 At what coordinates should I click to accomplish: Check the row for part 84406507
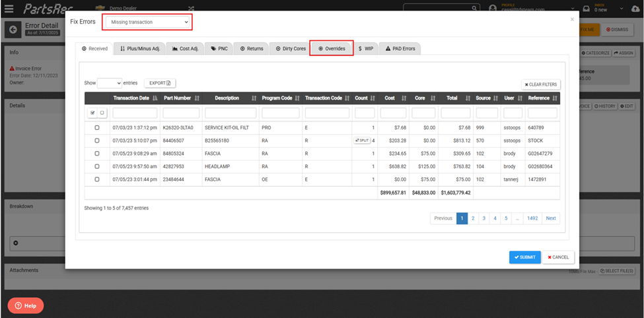point(97,141)
